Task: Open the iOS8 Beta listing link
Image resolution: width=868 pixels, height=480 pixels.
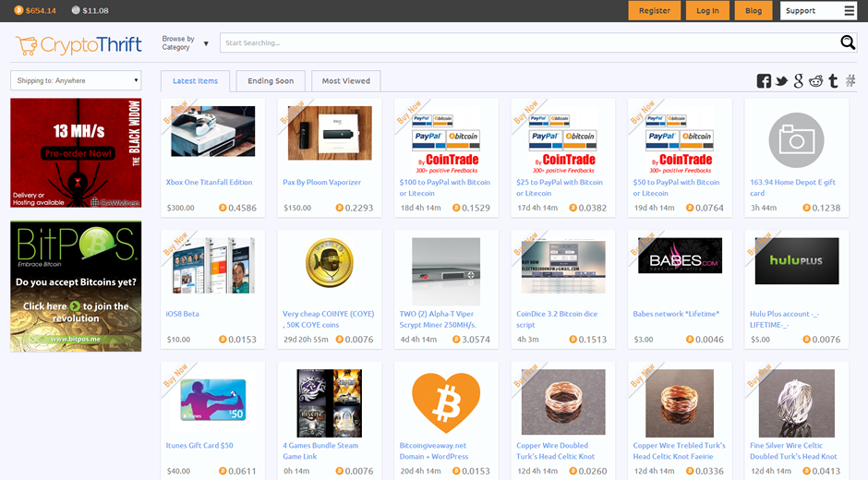Action: [182, 314]
